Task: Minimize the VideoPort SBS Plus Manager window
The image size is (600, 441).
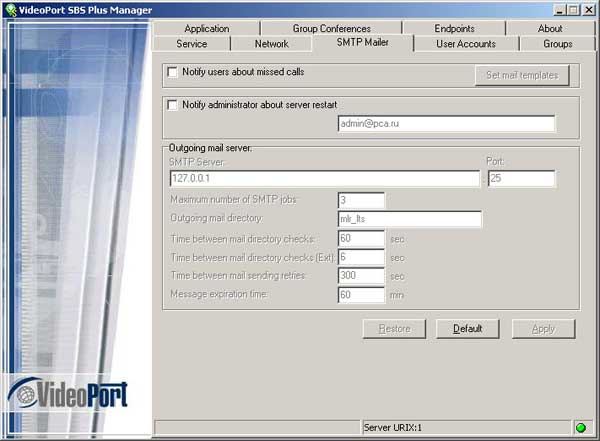Action: pos(559,10)
